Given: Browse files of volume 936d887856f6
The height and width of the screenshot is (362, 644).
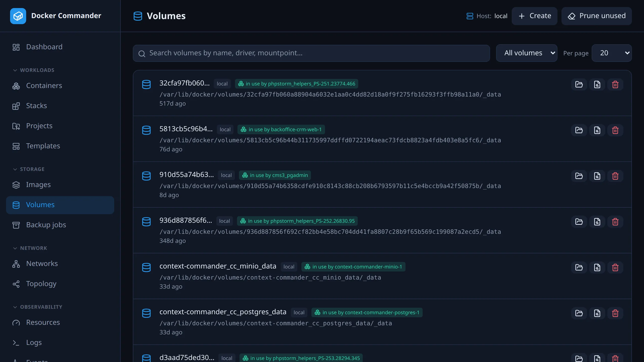Looking at the screenshot, I should pyautogui.click(x=579, y=222).
